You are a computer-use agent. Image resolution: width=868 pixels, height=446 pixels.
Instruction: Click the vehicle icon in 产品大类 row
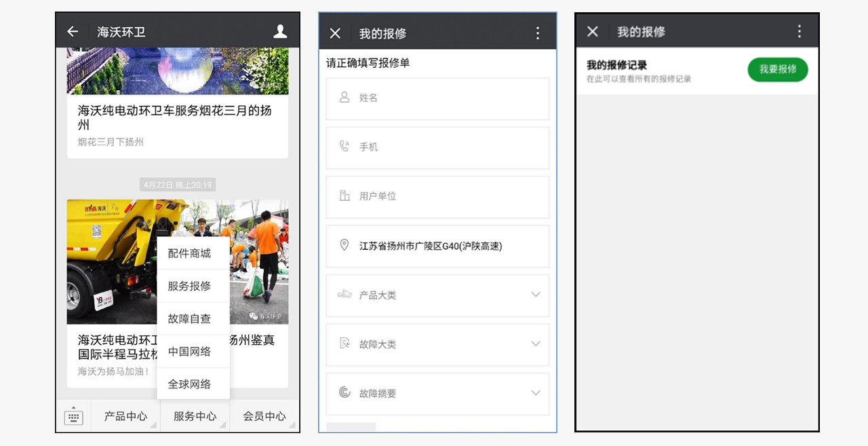point(345,294)
